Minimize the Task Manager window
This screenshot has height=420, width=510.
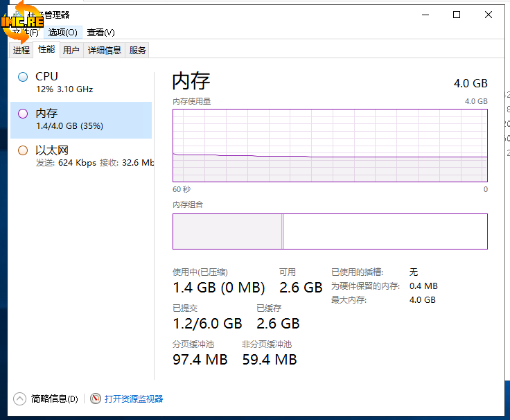(424, 15)
